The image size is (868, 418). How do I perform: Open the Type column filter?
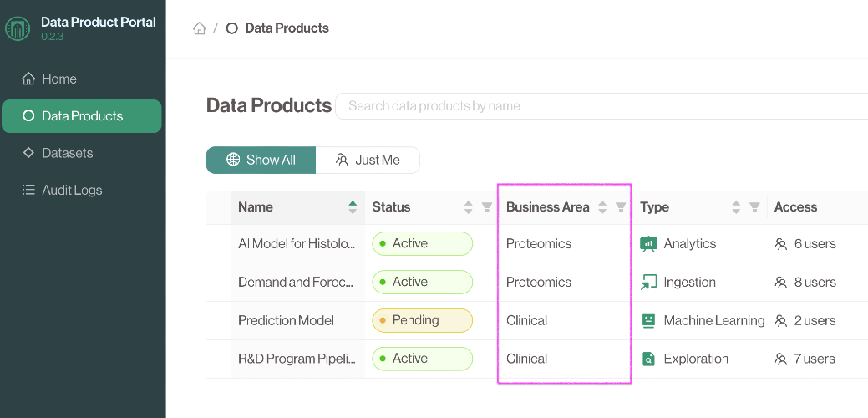[x=754, y=207]
